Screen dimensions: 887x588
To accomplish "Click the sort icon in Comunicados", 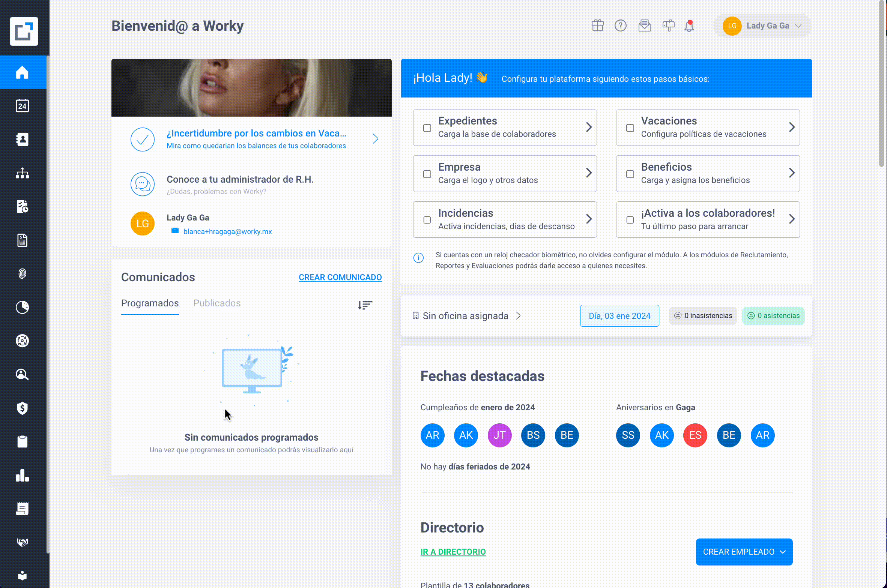I will point(365,305).
